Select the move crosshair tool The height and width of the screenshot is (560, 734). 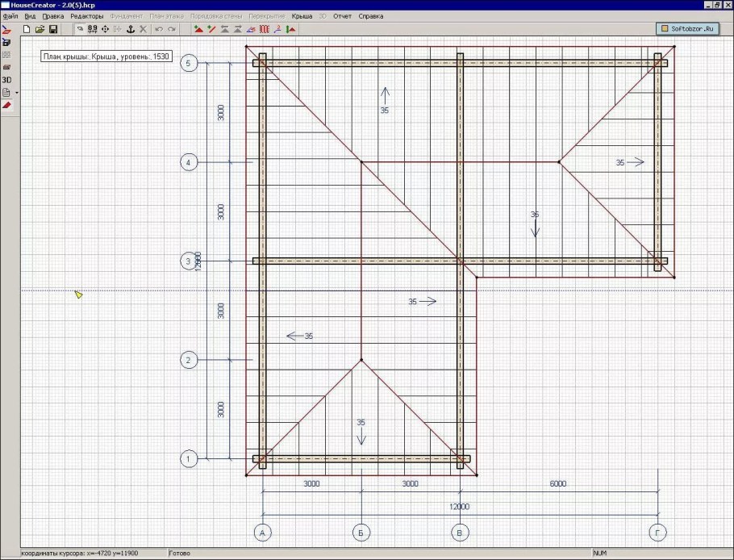tap(105, 29)
